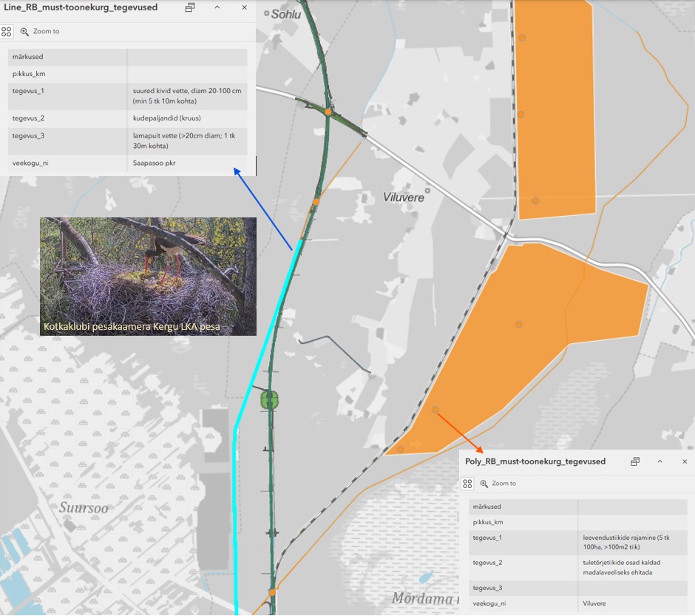695x616 pixels.
Task: Click the Viluvere place label on map
Action: pos(403,197)
